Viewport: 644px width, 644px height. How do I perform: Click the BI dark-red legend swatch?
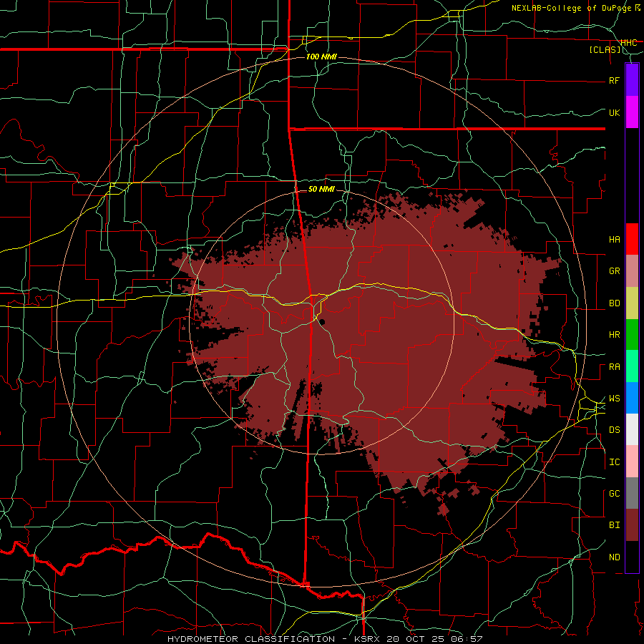(x=632, y=525)
